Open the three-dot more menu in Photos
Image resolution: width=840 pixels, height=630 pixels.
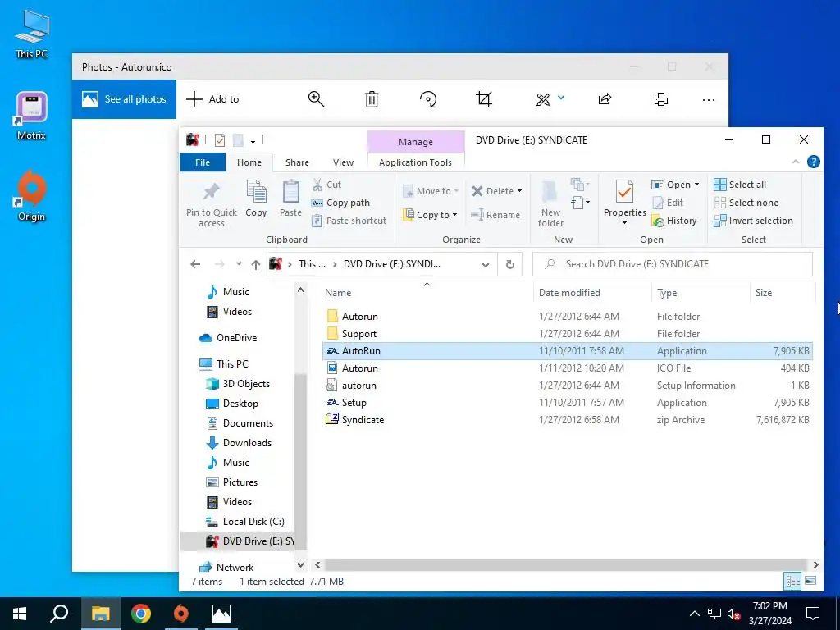[x=708, y=99]
